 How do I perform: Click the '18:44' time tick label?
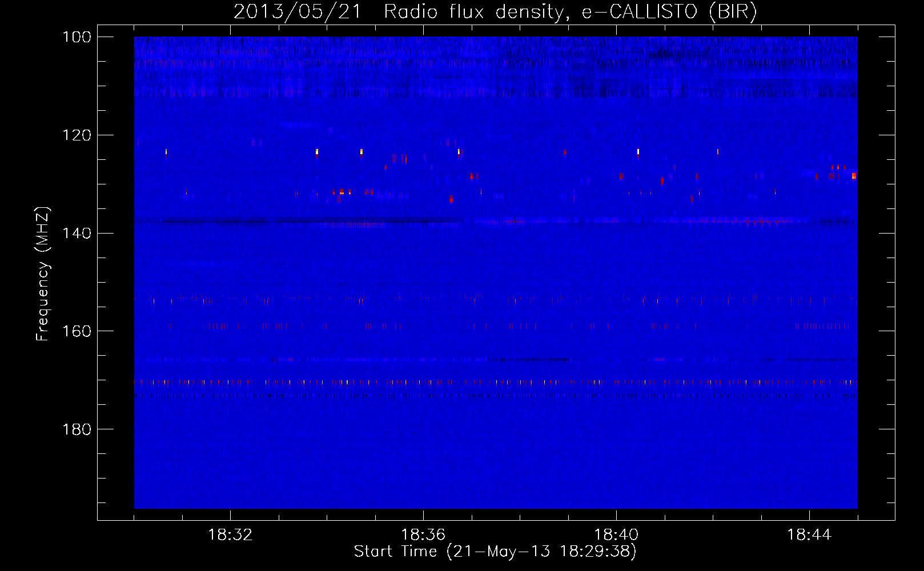(809, 534)
